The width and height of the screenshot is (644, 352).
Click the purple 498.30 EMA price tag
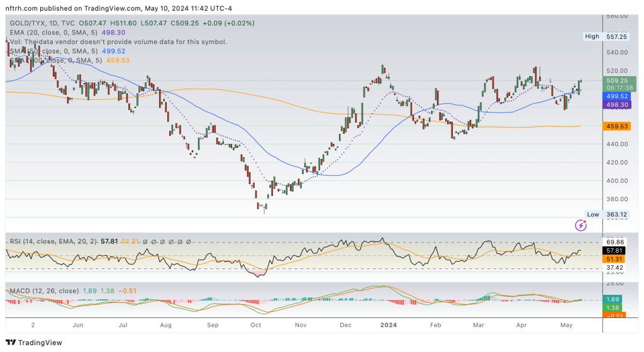point(617,105)
